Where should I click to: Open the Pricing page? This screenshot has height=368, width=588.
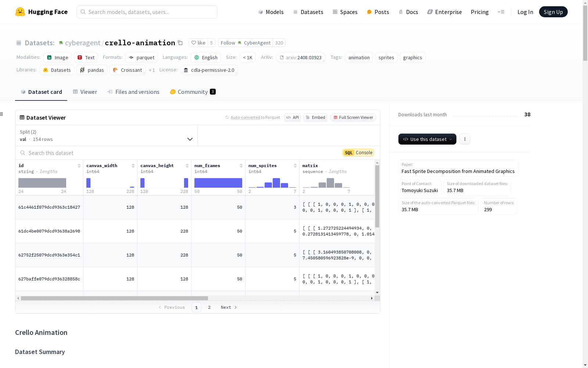(x=480, y=12)
